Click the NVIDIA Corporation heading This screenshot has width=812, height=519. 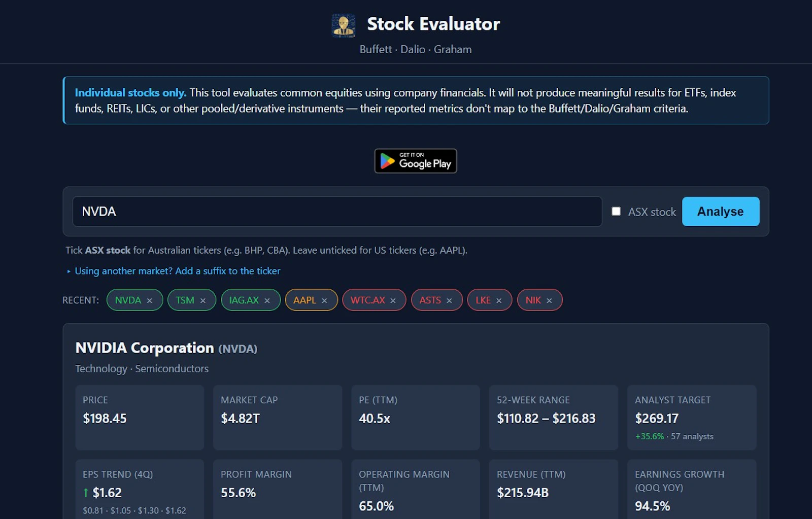pos(145,348)
